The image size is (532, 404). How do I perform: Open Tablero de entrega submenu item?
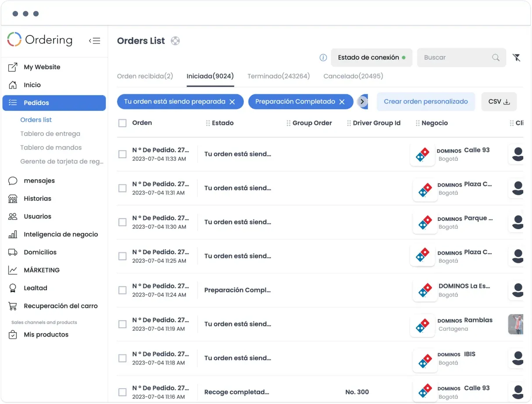(x=50, y=134)
